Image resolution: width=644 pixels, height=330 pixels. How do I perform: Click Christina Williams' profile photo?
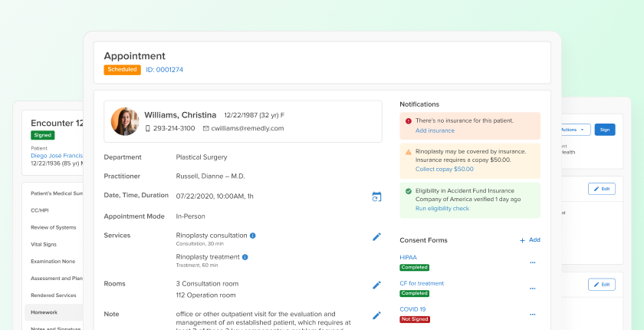125,121
